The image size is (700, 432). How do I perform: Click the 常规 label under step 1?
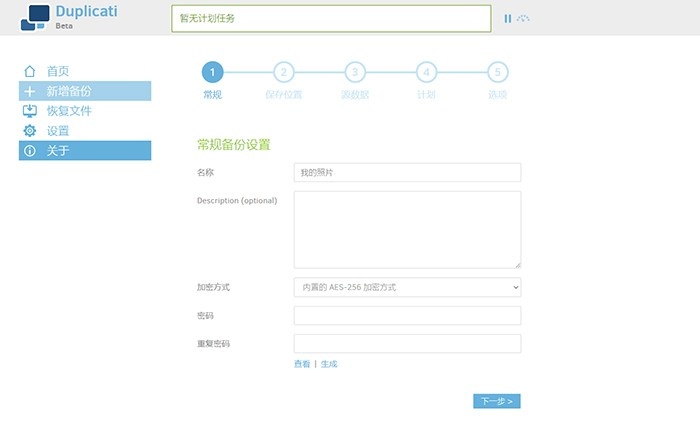[x=212, y=95]
